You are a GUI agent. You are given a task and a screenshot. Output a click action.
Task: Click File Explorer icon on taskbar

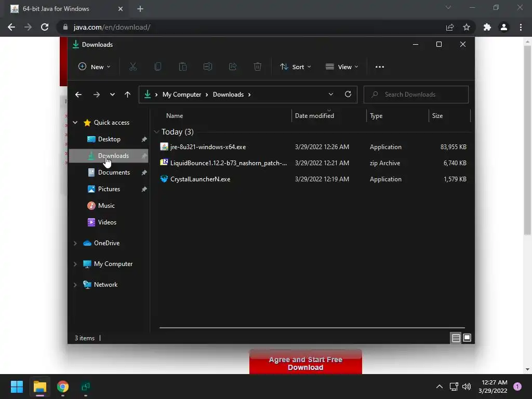coord(39,387)
